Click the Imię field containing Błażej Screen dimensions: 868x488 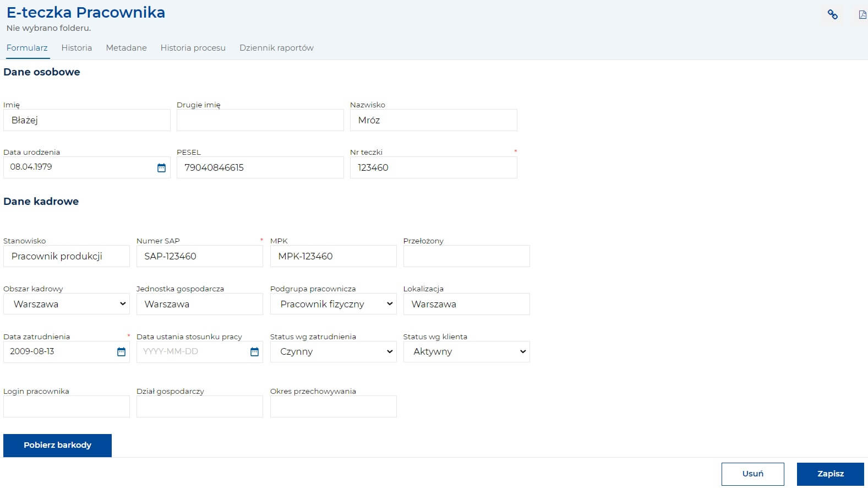(x=87, y=120)
